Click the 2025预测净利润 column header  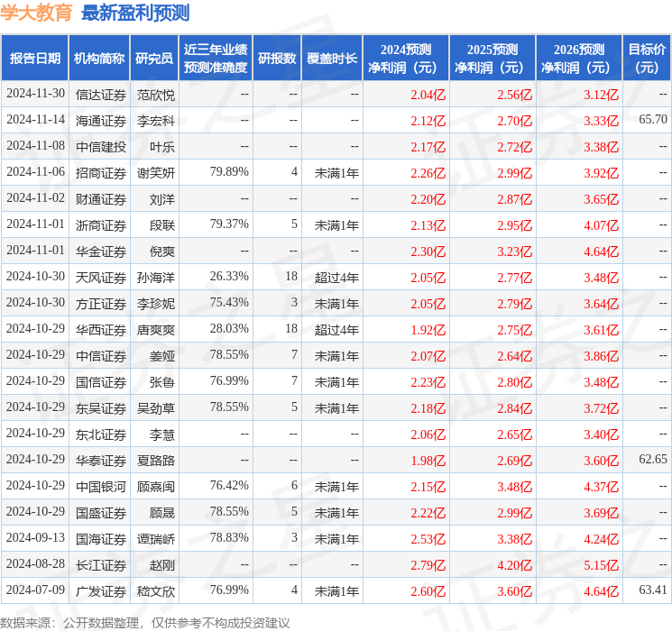[x=492, y=59]
